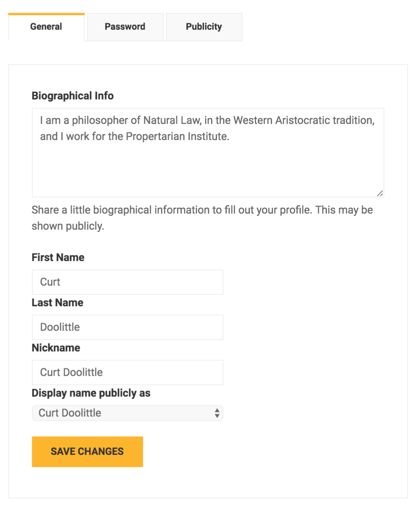Screen dimensions: 420x510
Task: Place cursor on 'Western Aristocratic tradition' in bio
Action: click(304, 120)
